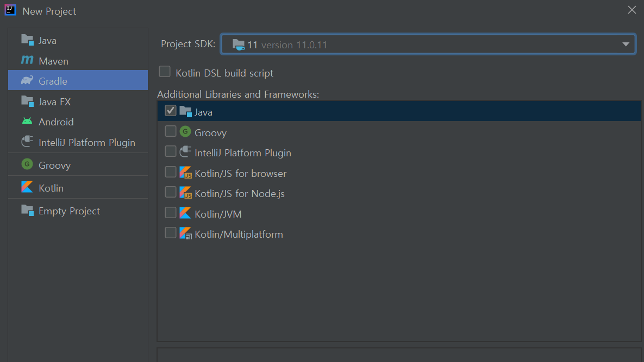Click the plugin icon beside IntelliJ Platform Plugin framework
Image resolution: width=644 pixels, height=362 pixels.
185,151
